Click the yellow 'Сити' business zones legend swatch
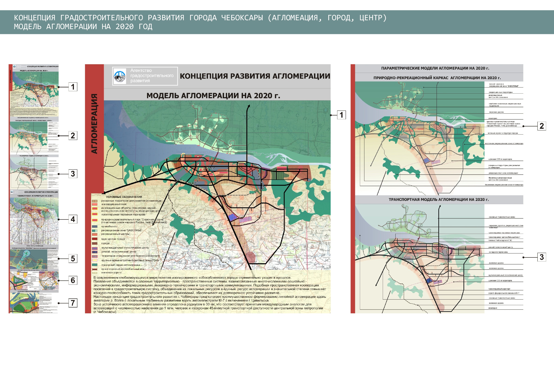The image size is (554, 392). pyautogui.click(x=95, y=260)
